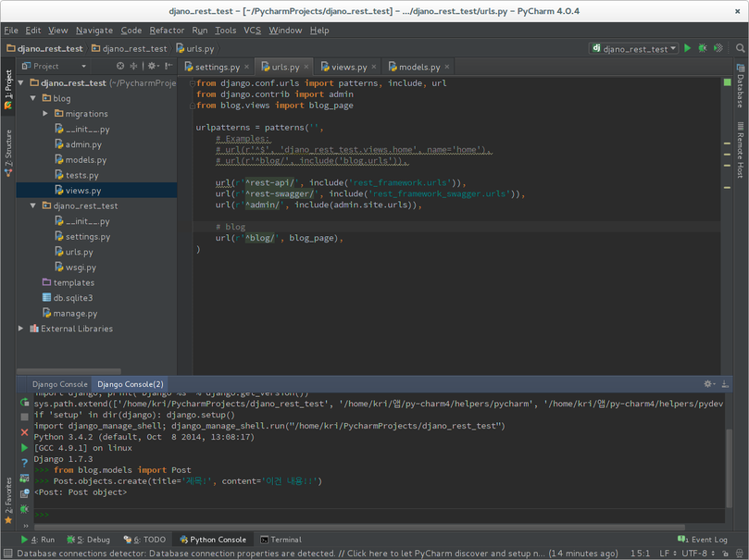Open the Remote Host side panel
The image size is (749, 560).
(x=741, y=150)
